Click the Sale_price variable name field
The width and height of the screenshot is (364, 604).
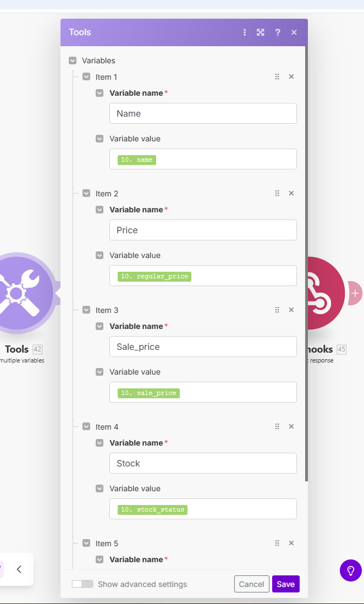click(x=203, y=347)
